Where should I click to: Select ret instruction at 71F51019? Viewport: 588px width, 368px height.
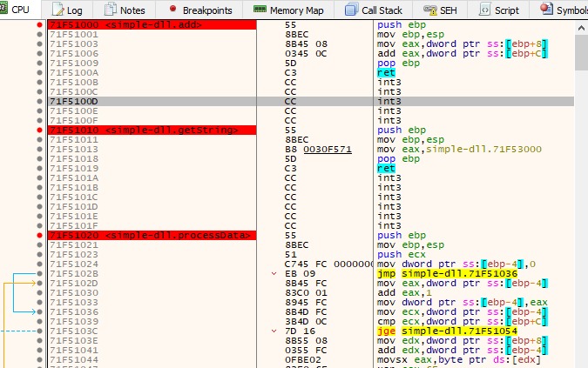pos(386,168)
